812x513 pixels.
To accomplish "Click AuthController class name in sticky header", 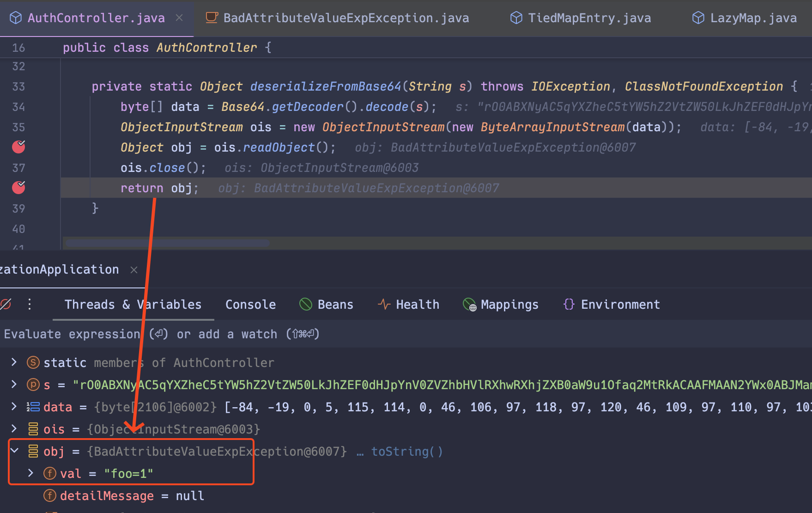I will tap(206, 48).
